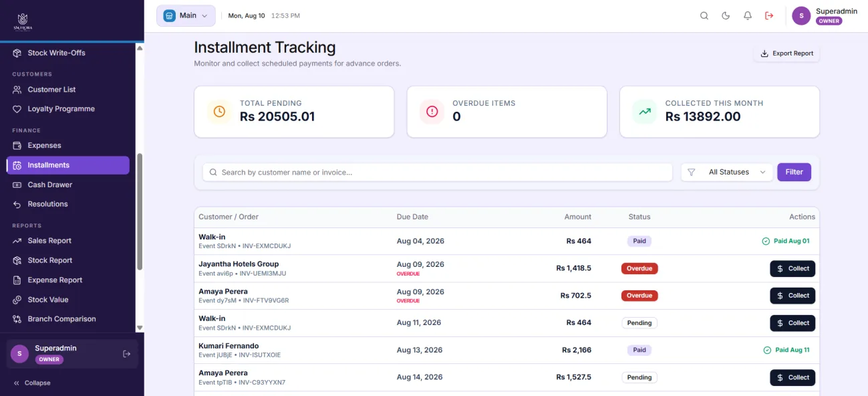Click the trend icon on Collected This Month card
The image size is (868, 396).
pyautogui.click(x=644, y=112)
